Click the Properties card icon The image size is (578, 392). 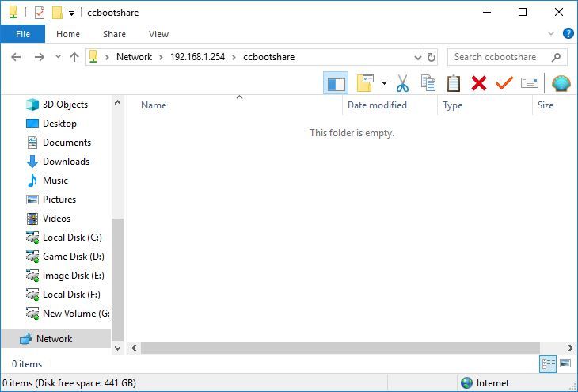530,83
